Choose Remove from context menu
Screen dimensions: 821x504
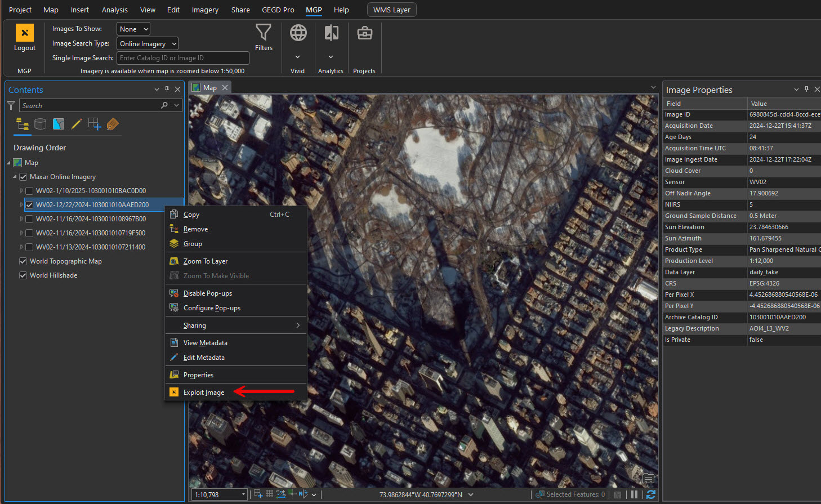pyautogui.click(x=236, y=229)
